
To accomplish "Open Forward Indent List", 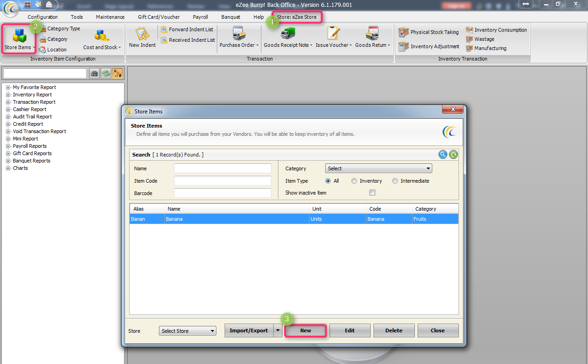I will point(187,29).
